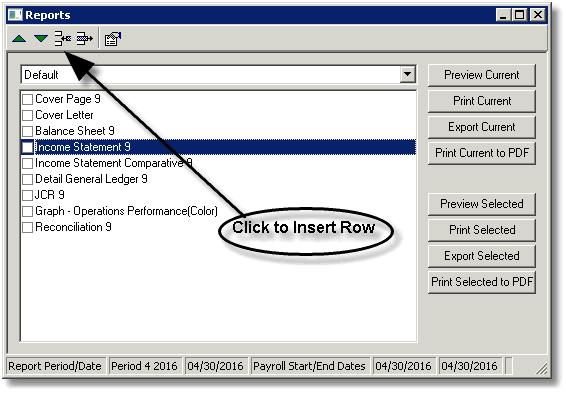Screen dimensions: 566x393
Task: Click the Print Current button
Action: 482,101
